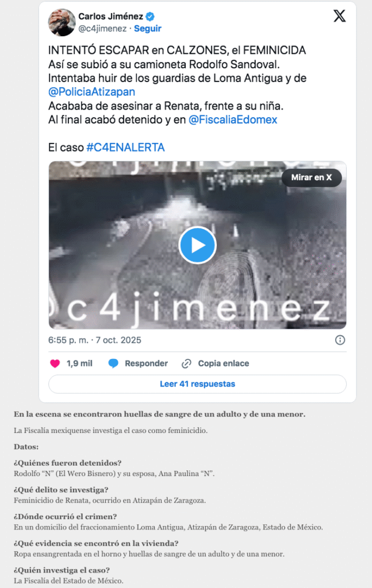
Task: Follow the account via Seguir
Action: (x=148, y=29)
